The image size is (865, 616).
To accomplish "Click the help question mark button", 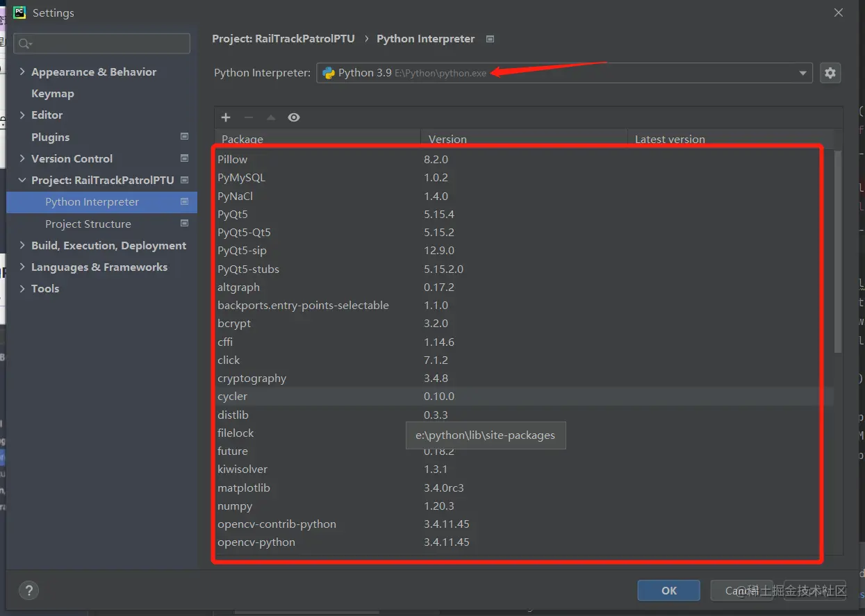I will point(28,590).
